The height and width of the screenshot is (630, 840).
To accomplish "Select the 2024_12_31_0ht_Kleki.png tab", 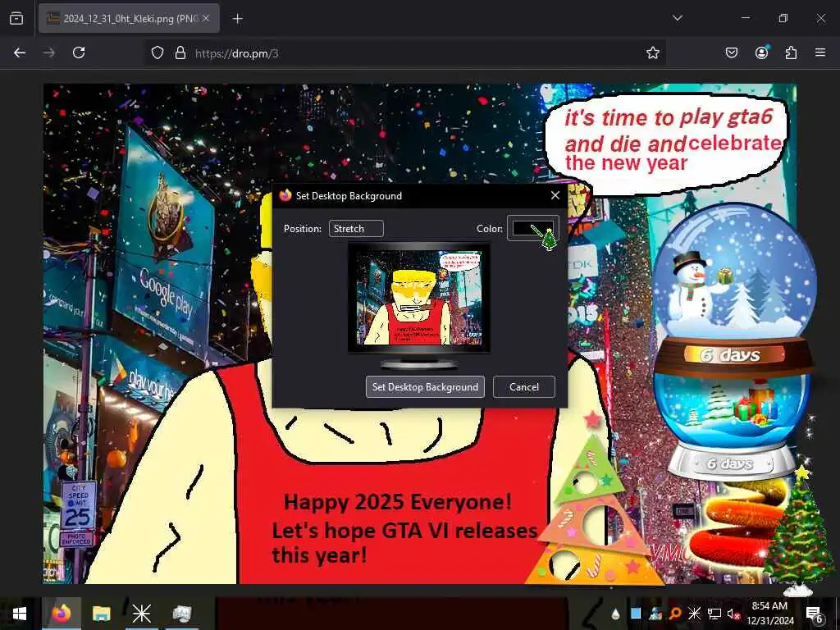I will pos(129,18).
